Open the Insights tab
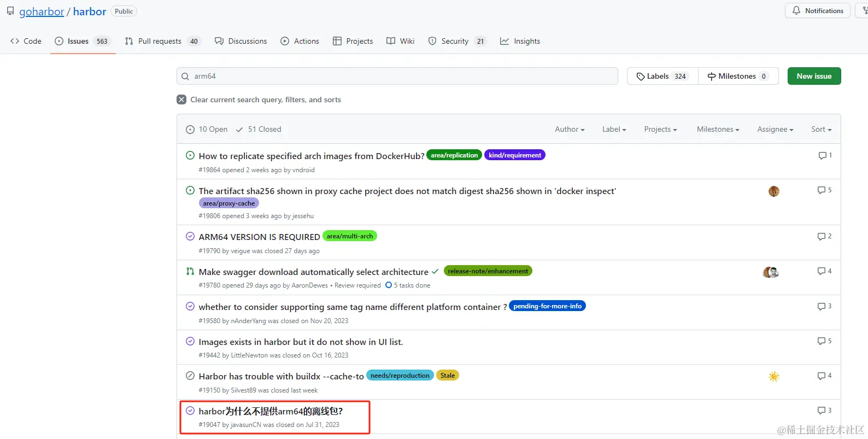This screenshot has height=439, width=868. [x=520, y=41]
